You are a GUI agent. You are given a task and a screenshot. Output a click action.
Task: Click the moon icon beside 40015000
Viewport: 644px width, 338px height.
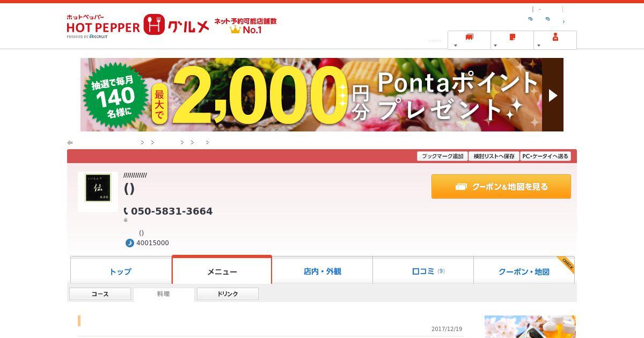tap(129, 243)
